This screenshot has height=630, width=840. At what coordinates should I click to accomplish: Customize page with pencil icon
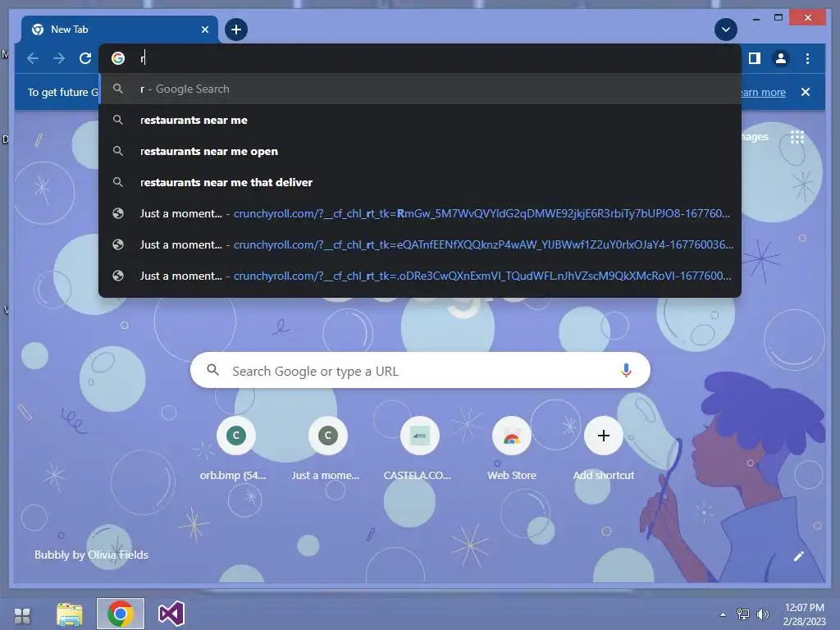click(799, 556)
